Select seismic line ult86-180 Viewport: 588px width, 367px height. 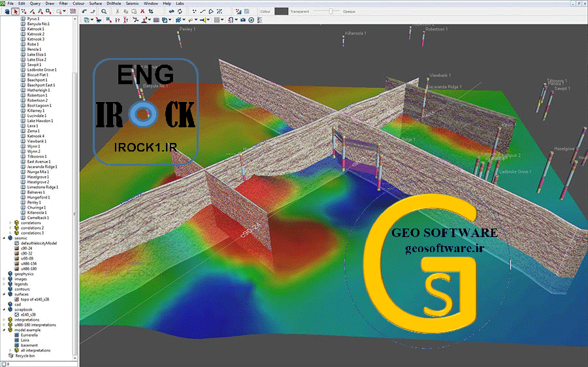pos(29,269)
